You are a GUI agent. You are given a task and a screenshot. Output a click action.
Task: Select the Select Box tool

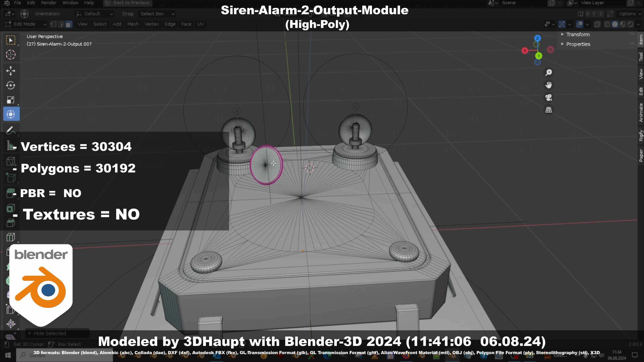click(x=11, y=40)
